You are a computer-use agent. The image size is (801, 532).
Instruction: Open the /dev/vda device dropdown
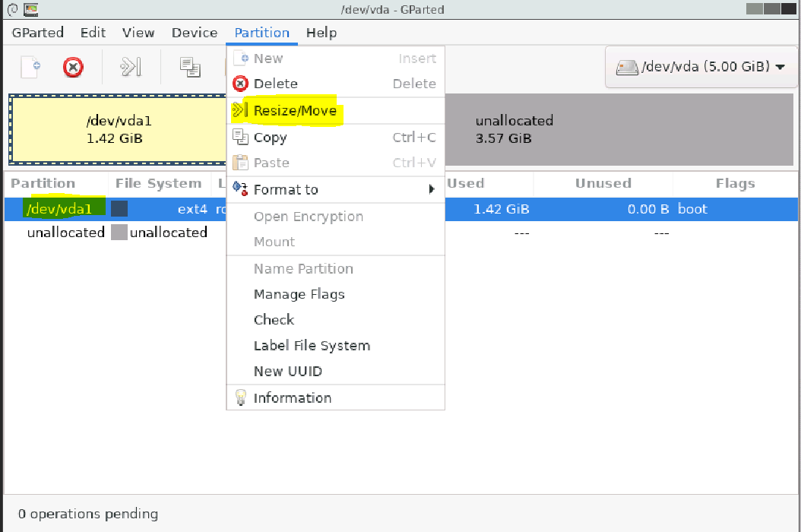coord(701,66)
